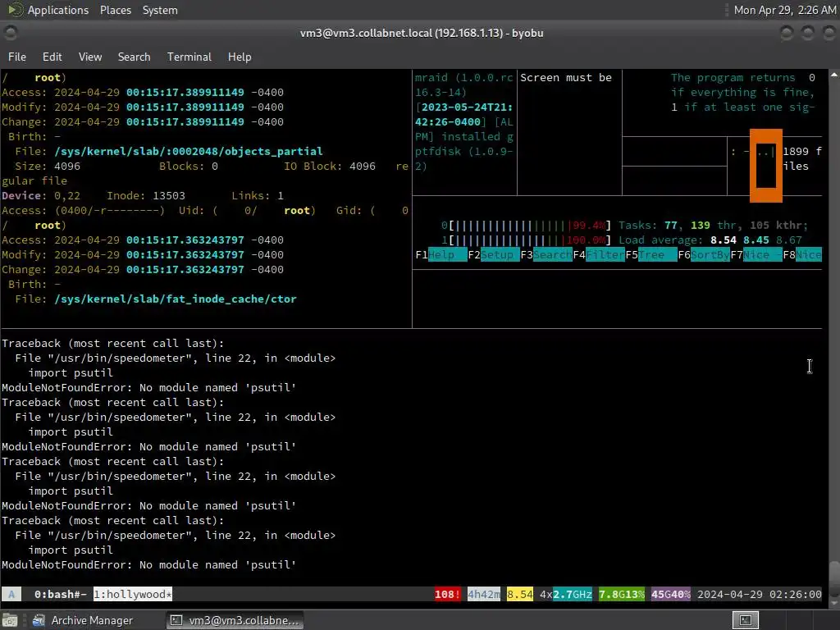The height and width of the screenshot is (630, 840).
Task: Click the first Traceback line
Action: pos(113,344)
